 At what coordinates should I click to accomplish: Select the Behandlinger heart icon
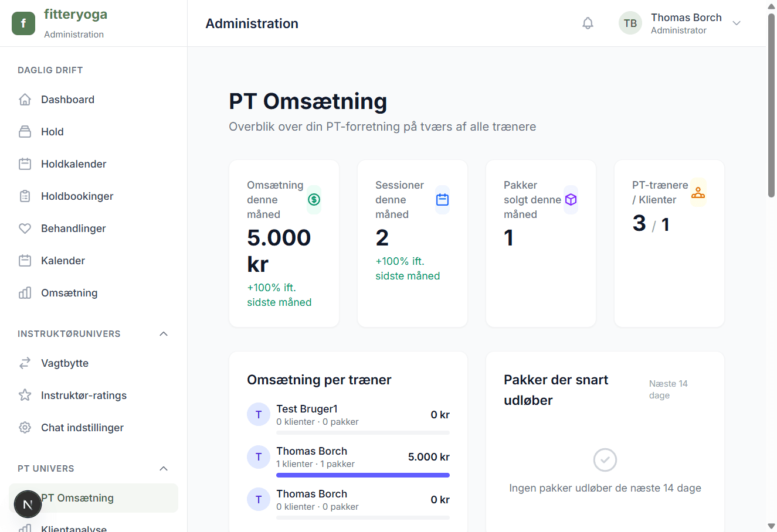pyautogui.click(x=25, y=228)
